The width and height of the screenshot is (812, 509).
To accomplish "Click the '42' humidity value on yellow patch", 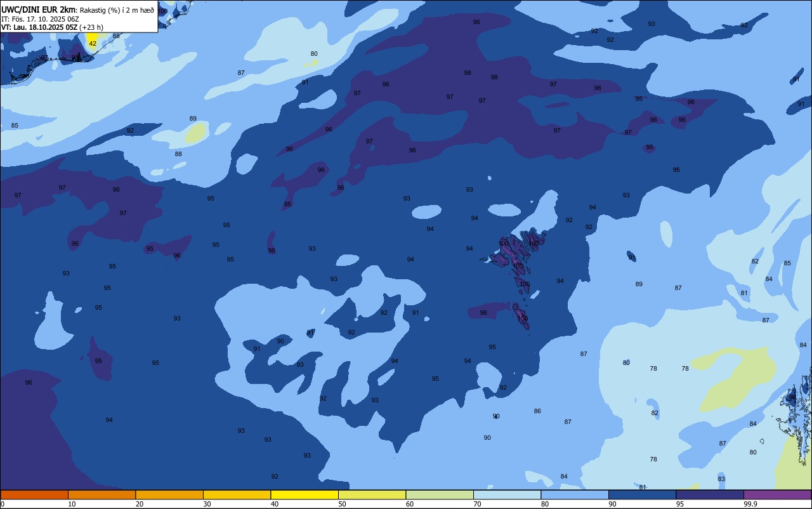I will pos(93,44).
